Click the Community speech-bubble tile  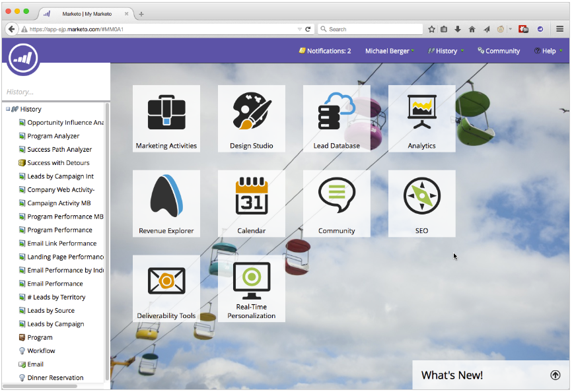click(337, 203)
